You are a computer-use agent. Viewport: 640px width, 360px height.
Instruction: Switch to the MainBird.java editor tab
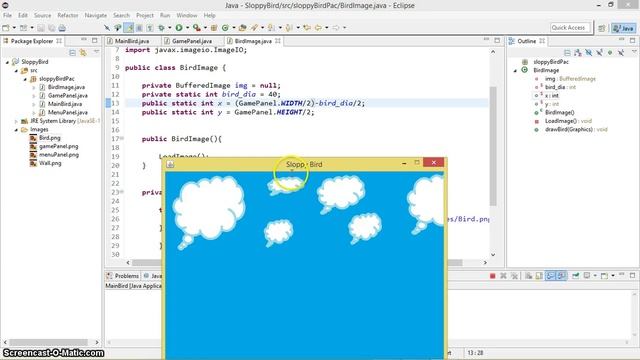pos(131,41)
